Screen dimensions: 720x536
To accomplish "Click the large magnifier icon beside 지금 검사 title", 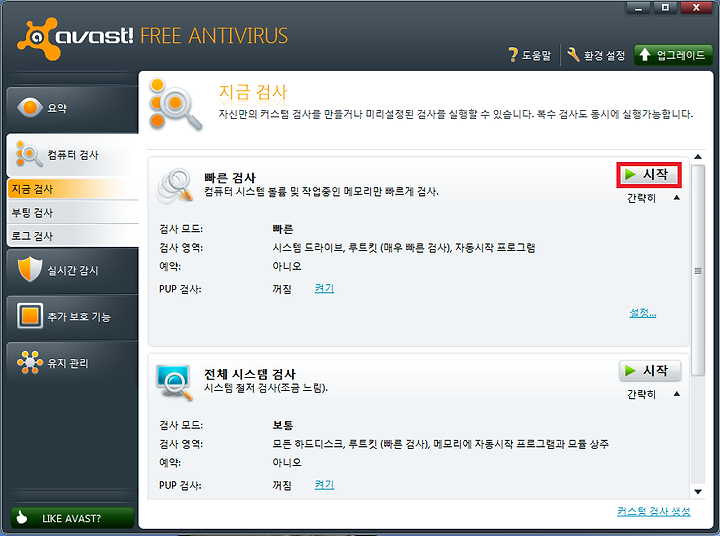I will click(x=175, y=104).
